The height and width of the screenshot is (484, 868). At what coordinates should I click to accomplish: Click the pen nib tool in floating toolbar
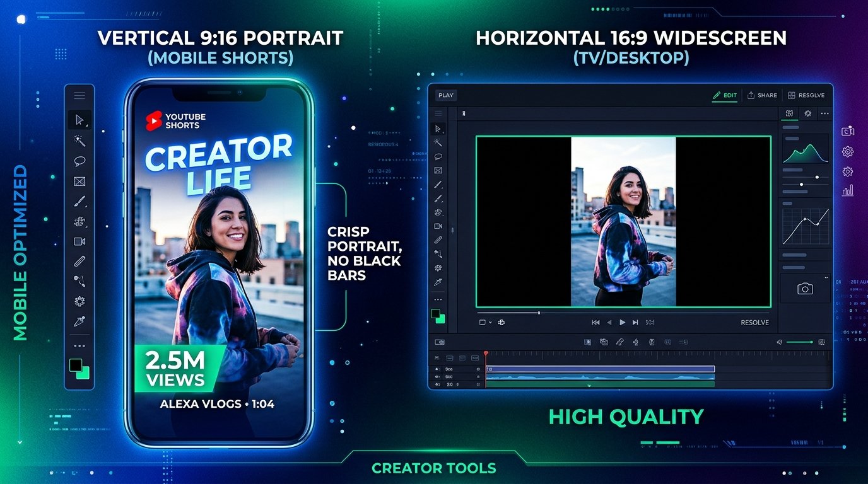[x=79, y=321]
